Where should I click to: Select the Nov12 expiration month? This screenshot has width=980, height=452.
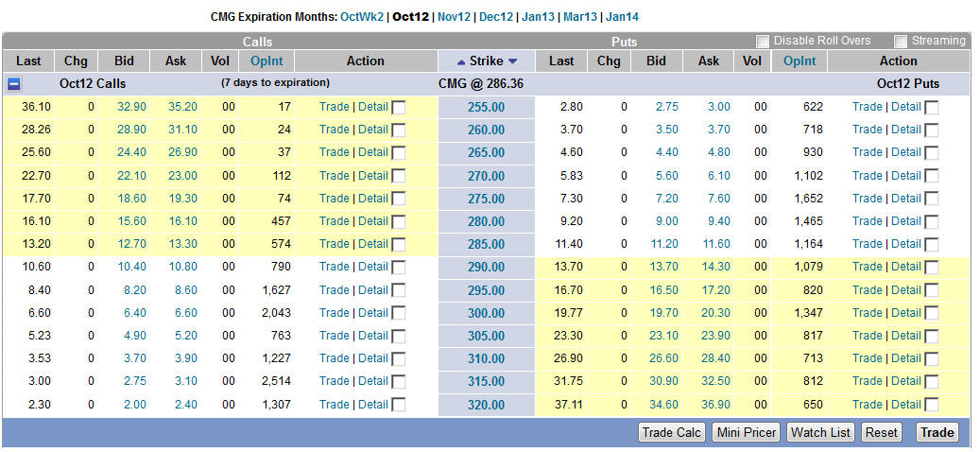pos(454,17)
